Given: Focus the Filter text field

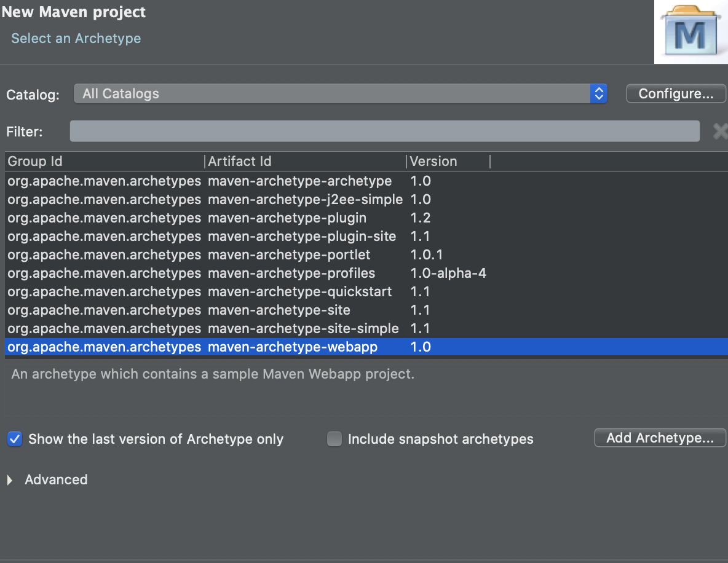Looking at the screenshot, I should [x=384, y=132].
